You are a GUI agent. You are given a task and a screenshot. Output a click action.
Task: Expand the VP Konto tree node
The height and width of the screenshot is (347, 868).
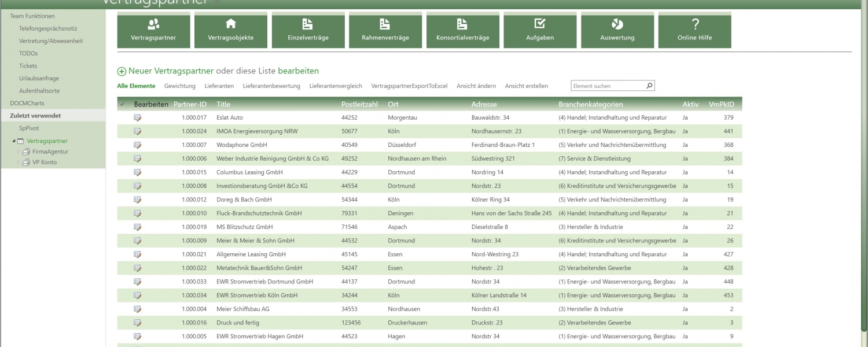pyautogui.click(x=19, y=163)
